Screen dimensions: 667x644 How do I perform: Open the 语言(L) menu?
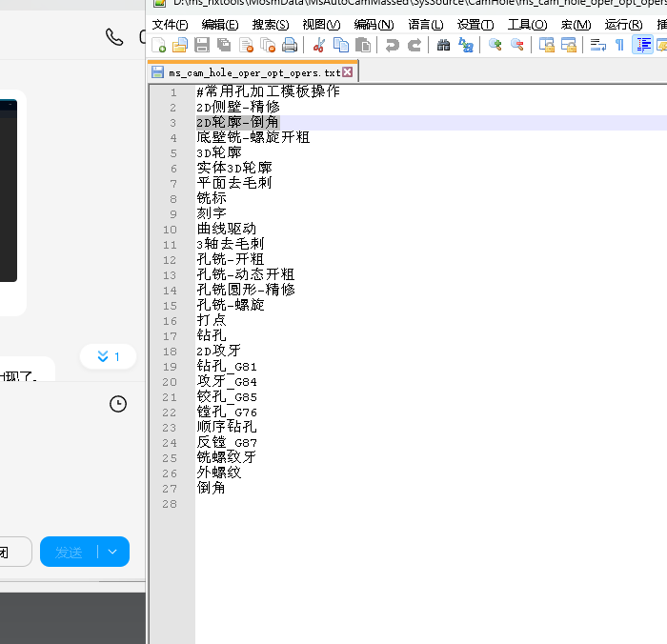(425, 25)
